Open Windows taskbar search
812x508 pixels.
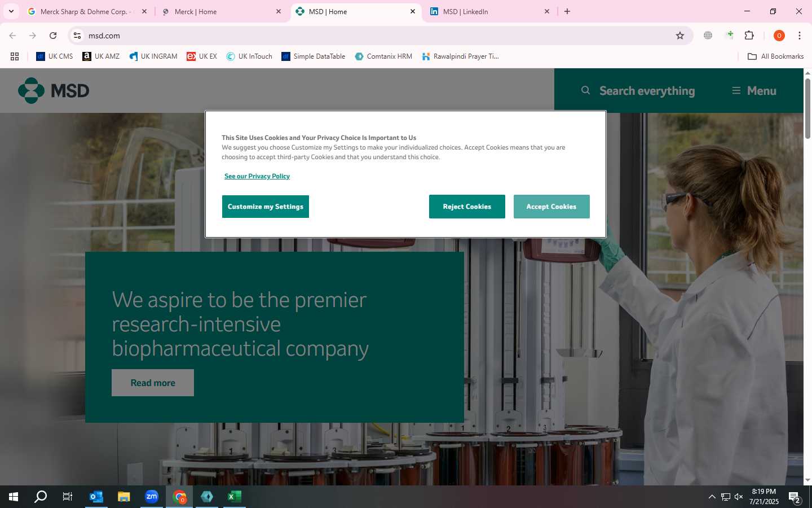click(41, 497)
